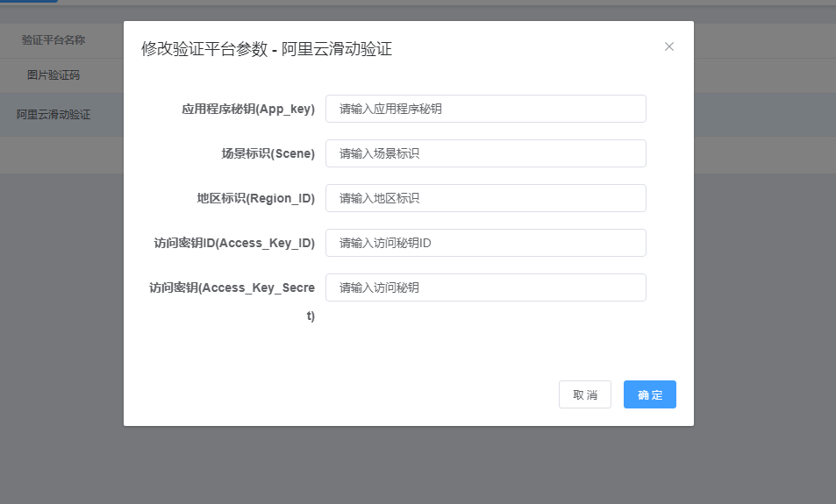This screenshot has width=836, height=504.
Task: Click the 取消 cancel button
Action: click(x=585, y=394)
